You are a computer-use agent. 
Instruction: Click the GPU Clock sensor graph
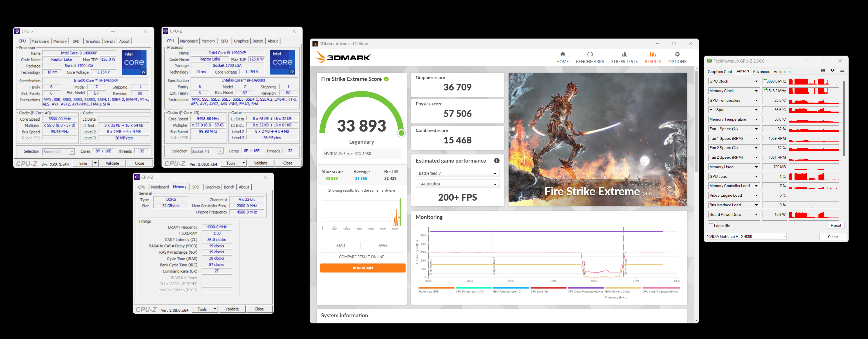(813, 81)
